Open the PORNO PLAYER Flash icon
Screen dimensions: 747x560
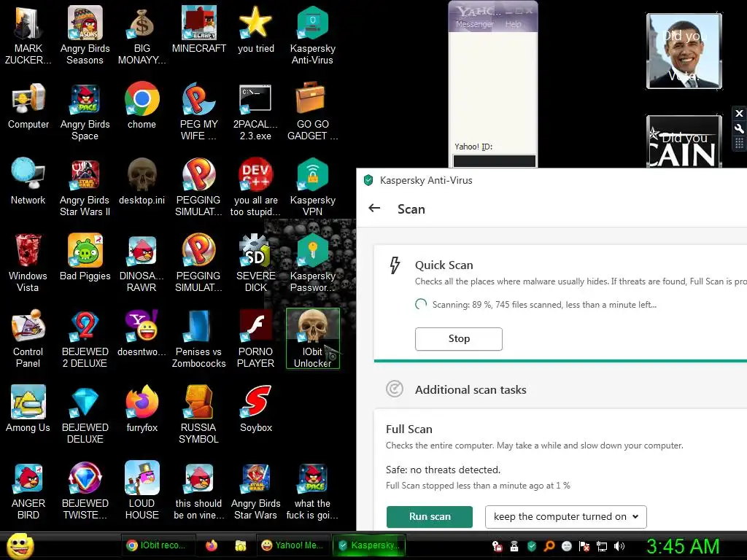tap(255, 338)
